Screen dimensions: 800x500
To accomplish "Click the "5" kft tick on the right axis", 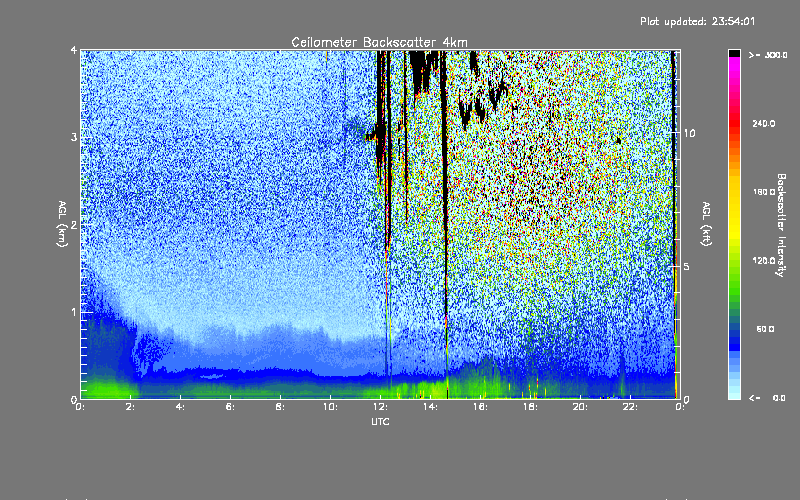I will 687,266.
